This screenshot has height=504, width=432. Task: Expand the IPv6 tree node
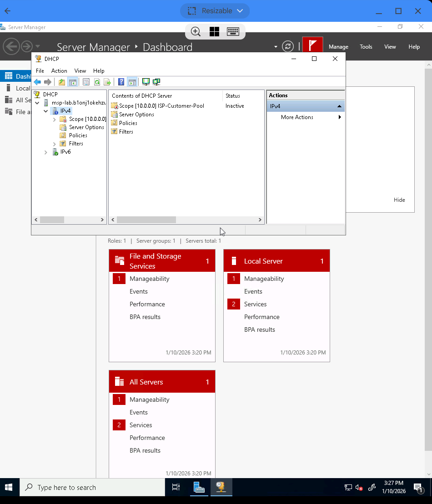pos(46,152)
